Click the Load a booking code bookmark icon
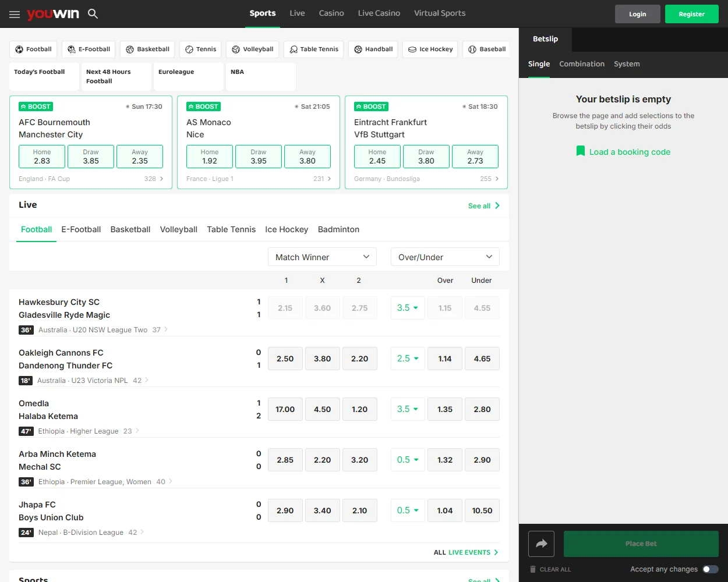This screenshot has width=728, height=582. pyautogui.click(x=580, y=151)
